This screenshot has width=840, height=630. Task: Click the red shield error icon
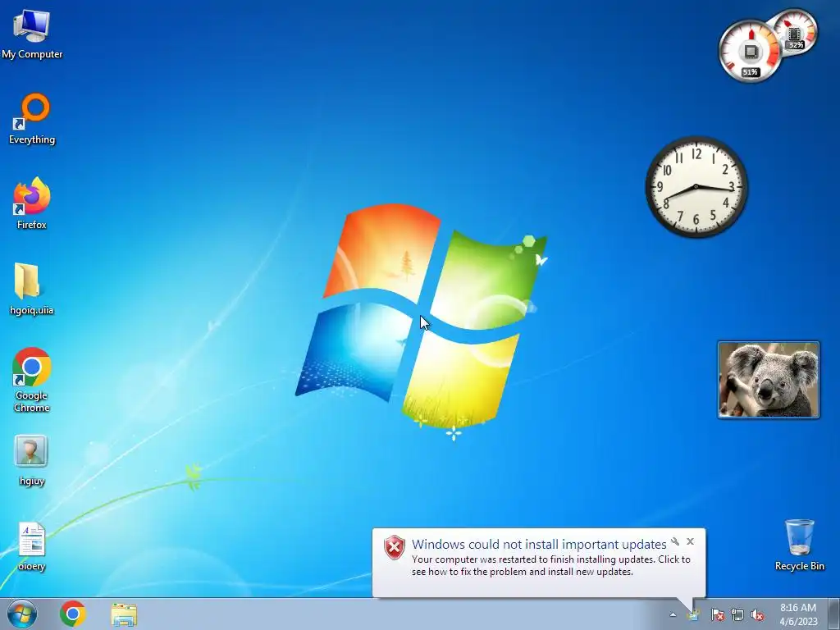point(395,547)
